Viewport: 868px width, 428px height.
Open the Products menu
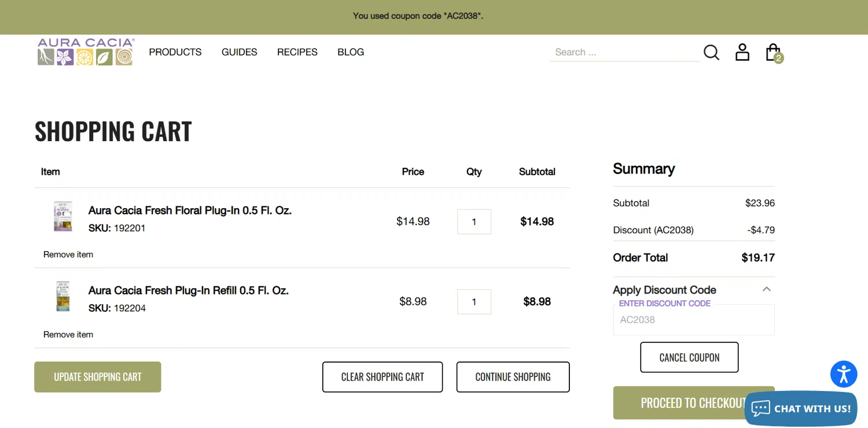click(175, 52)
